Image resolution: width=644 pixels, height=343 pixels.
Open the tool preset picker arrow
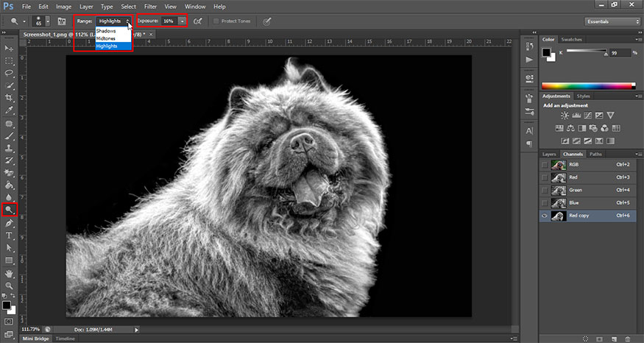(x=24, y=21)
